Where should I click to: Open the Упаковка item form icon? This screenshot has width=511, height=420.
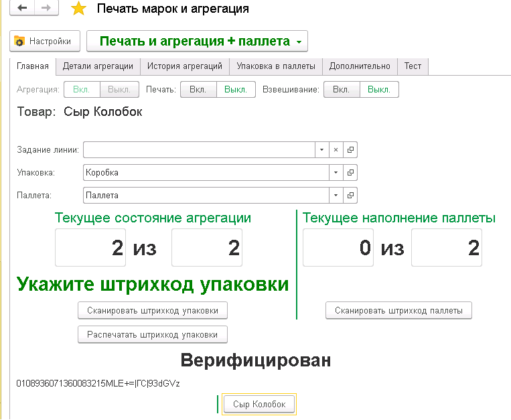tap(350, 173)
